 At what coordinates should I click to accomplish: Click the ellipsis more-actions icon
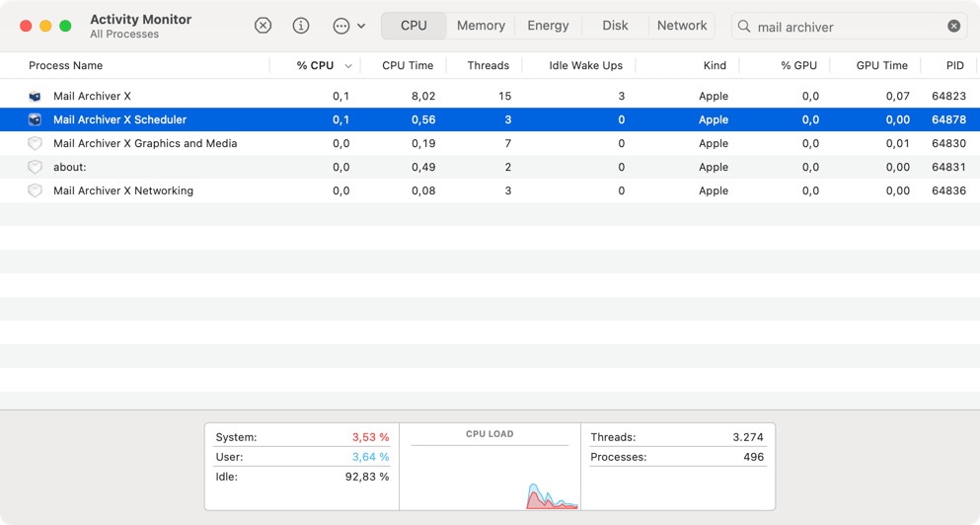(341, 26)
